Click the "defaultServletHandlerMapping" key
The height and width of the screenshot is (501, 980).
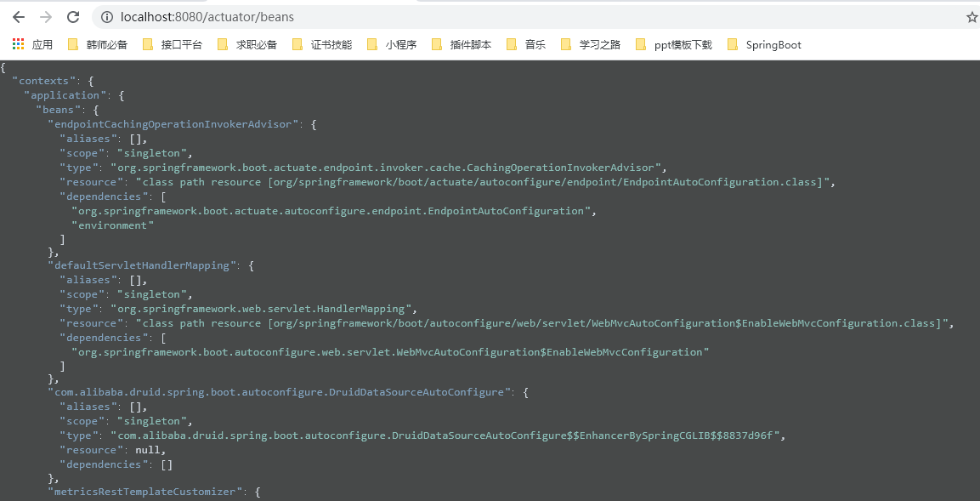(141, 265)
